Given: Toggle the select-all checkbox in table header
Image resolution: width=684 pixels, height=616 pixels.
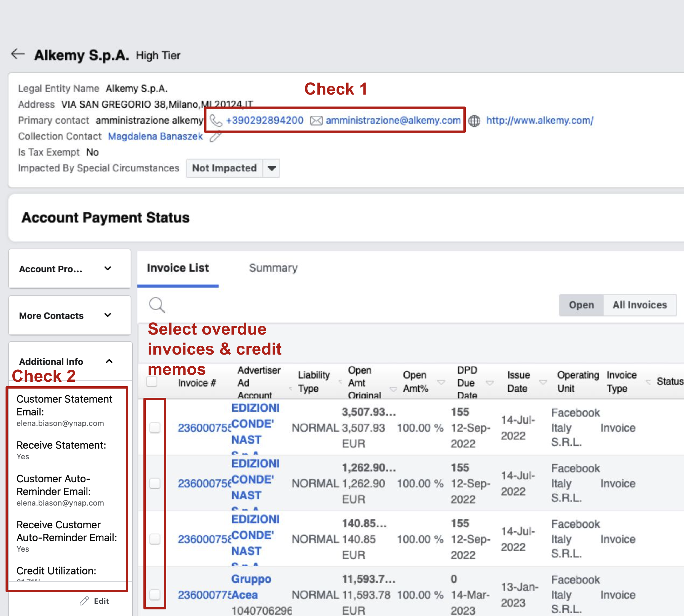Looking at the screenshot, I should pyautogui.click(x=152, y=381).
